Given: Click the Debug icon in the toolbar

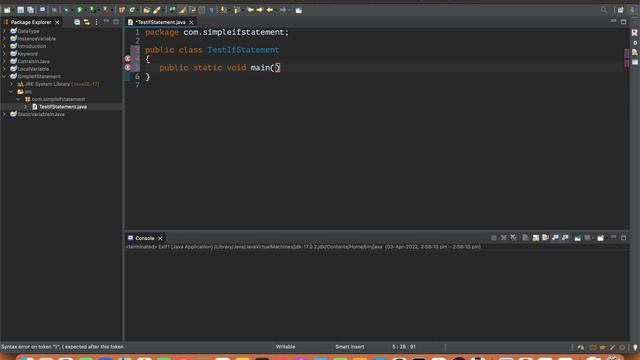Looking at the screenshot, I should [x=67, y=10].
